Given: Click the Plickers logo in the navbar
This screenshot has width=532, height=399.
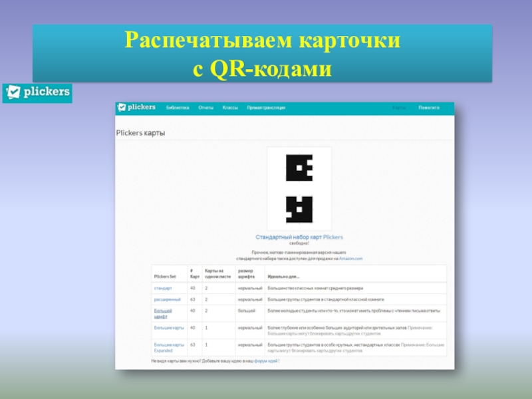Looking at the screenshot, I should (136, 108).
